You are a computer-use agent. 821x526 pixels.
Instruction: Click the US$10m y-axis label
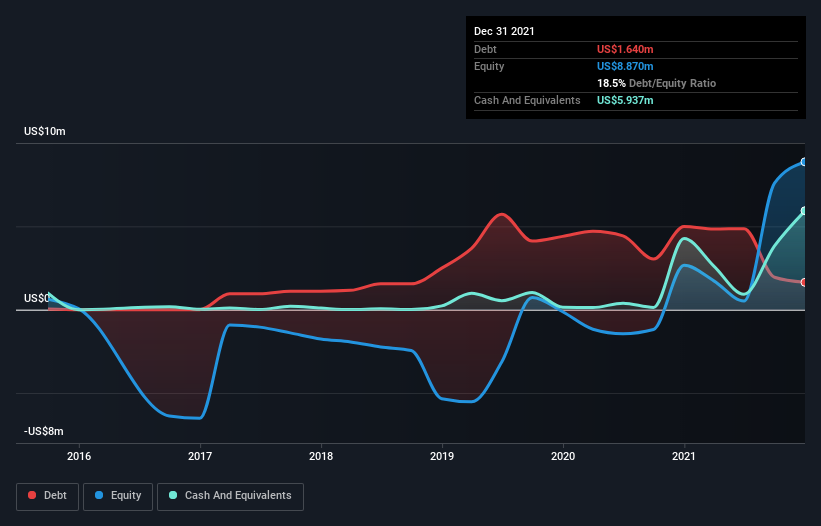click(45, 131)
